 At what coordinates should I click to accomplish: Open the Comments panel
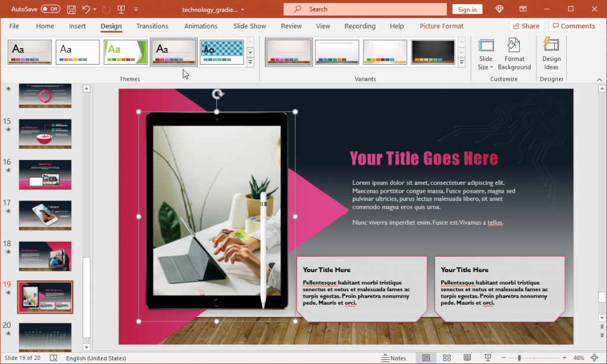click(573, 25)
